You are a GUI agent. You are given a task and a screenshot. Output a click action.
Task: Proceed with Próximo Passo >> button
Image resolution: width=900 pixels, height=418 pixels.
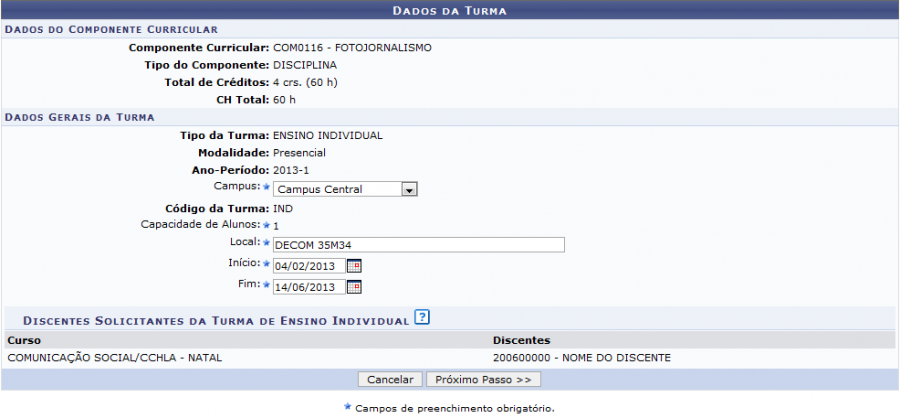pos(484,380)
